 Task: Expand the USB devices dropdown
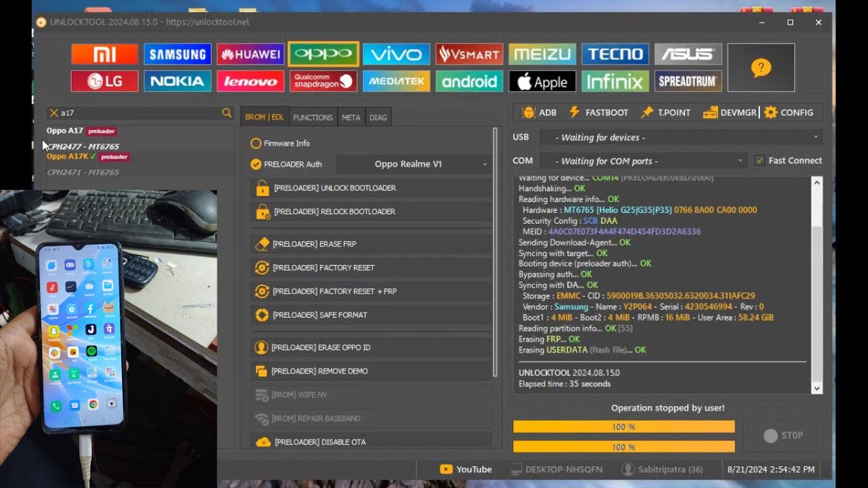click(681, 138)
